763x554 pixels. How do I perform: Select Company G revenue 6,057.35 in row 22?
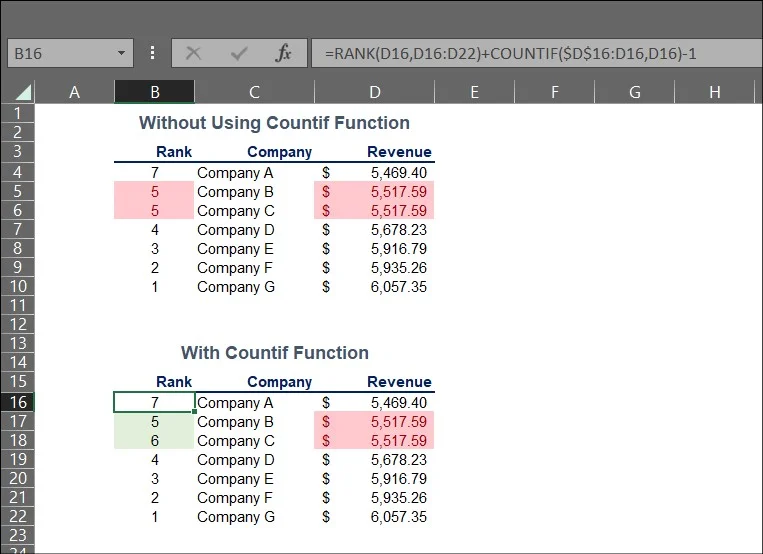[398, 517]
